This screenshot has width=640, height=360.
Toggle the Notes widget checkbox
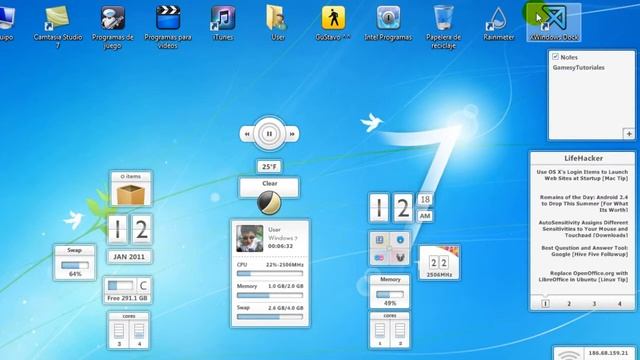pyautogui.click(x=556, y=56)
